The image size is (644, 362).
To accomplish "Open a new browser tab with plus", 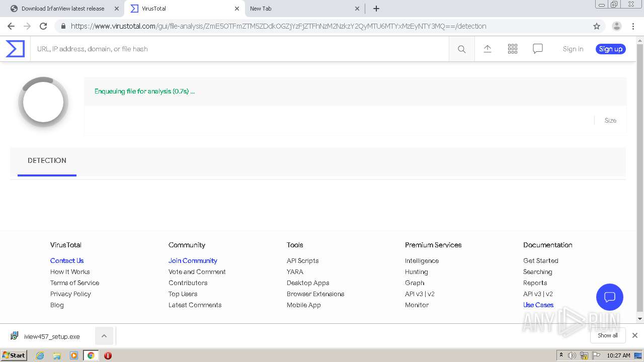I will (376, 9).
